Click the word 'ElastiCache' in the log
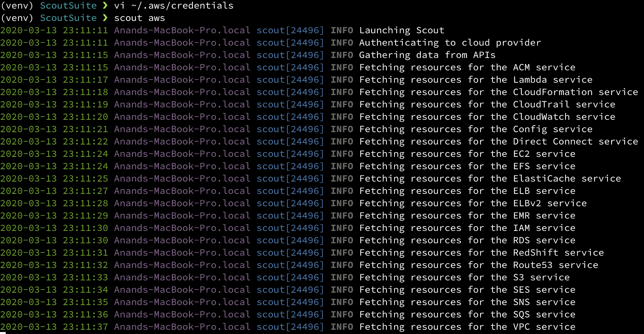 click(544, 179)
